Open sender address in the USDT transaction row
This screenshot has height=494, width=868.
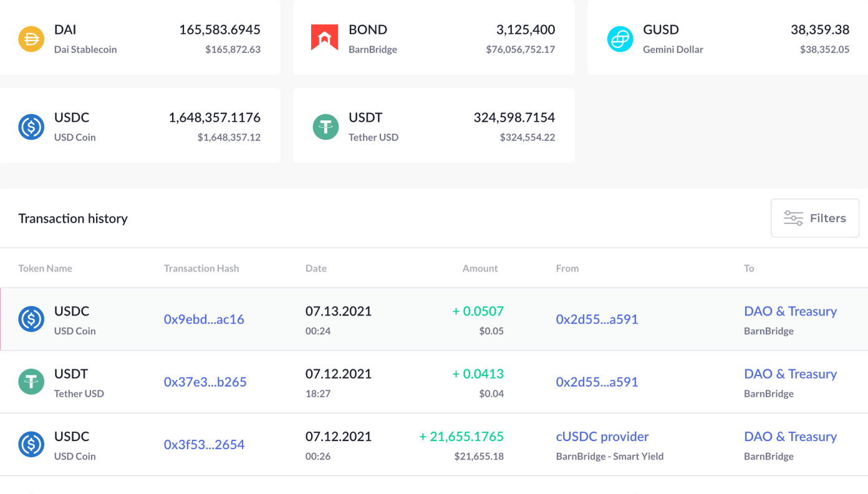click(x=597, y=382)
